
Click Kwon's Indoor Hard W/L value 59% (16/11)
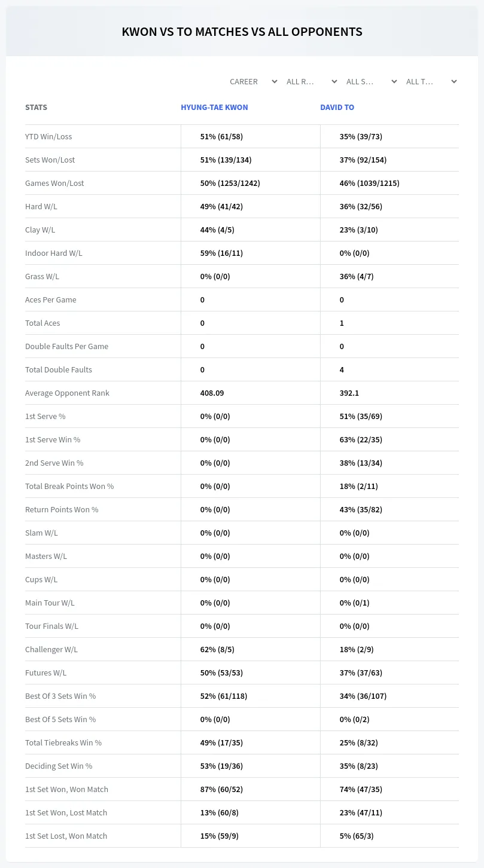tap(221, 253)
